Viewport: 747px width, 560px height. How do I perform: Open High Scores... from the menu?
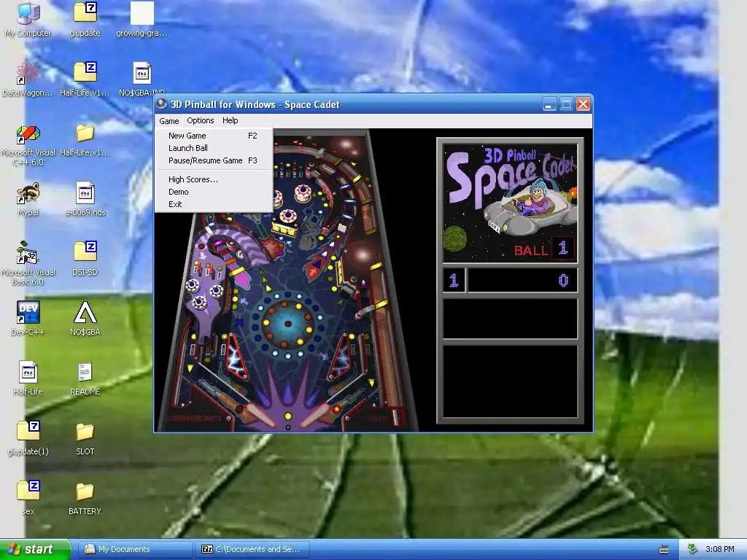[x=214, y=179]
